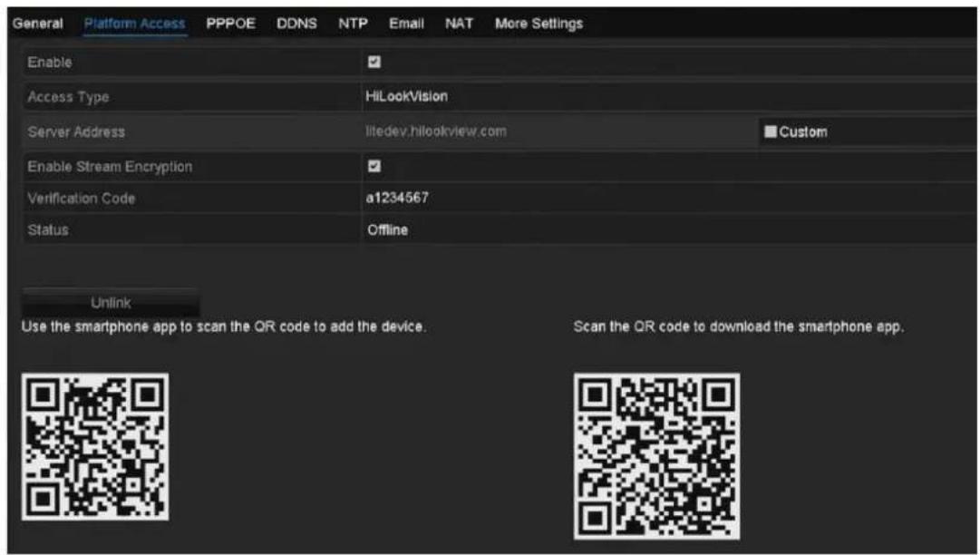Open the NTP tab
This screenshot has height=555, width=980.
pos(354,24)
